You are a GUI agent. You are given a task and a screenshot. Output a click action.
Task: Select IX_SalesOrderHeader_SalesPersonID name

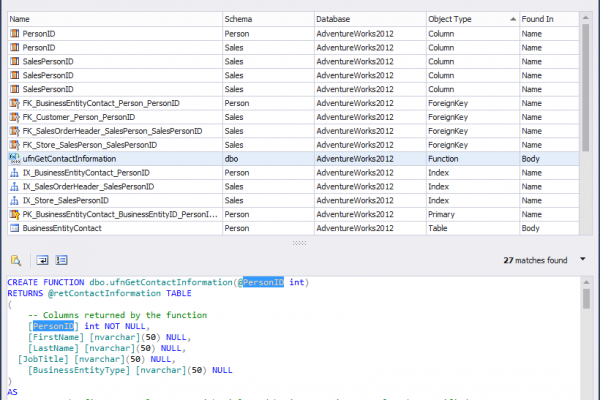click(x=88, y=186)
